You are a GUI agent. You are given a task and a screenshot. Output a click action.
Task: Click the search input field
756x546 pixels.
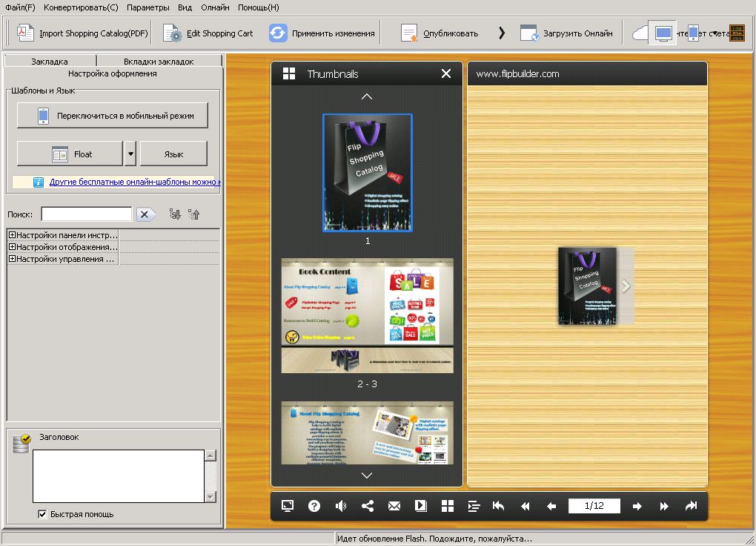pos(86,214)
